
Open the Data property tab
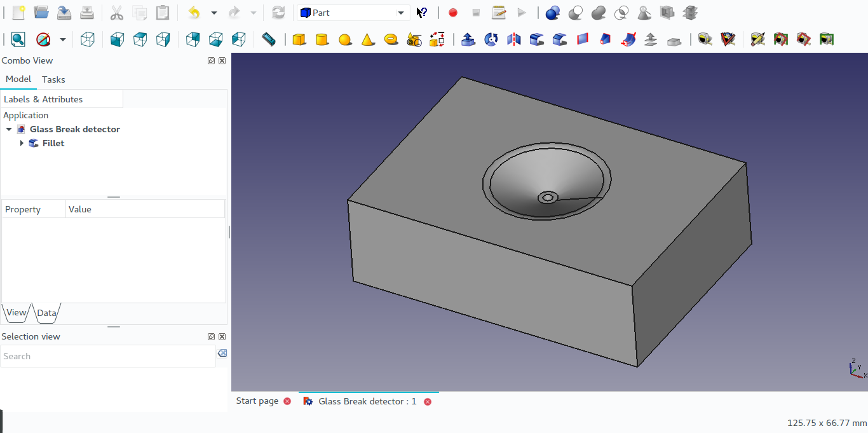(x=46, y=313)
